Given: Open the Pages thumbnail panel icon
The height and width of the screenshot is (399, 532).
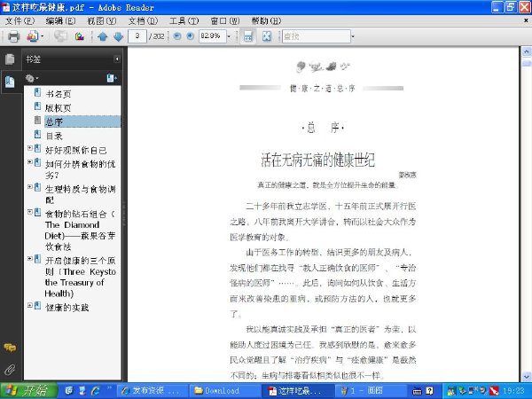Looking at the screenshot, I should tap(10, 59).
